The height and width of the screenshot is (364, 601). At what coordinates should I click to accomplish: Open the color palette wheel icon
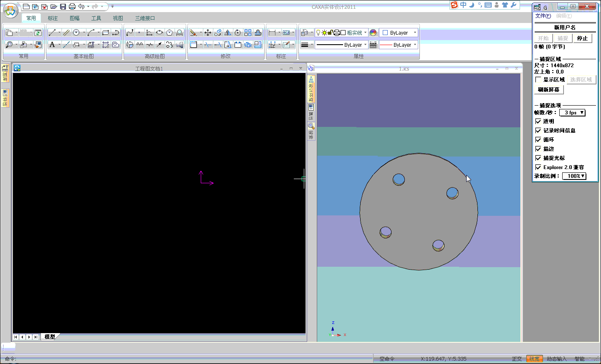pos(373,33)
